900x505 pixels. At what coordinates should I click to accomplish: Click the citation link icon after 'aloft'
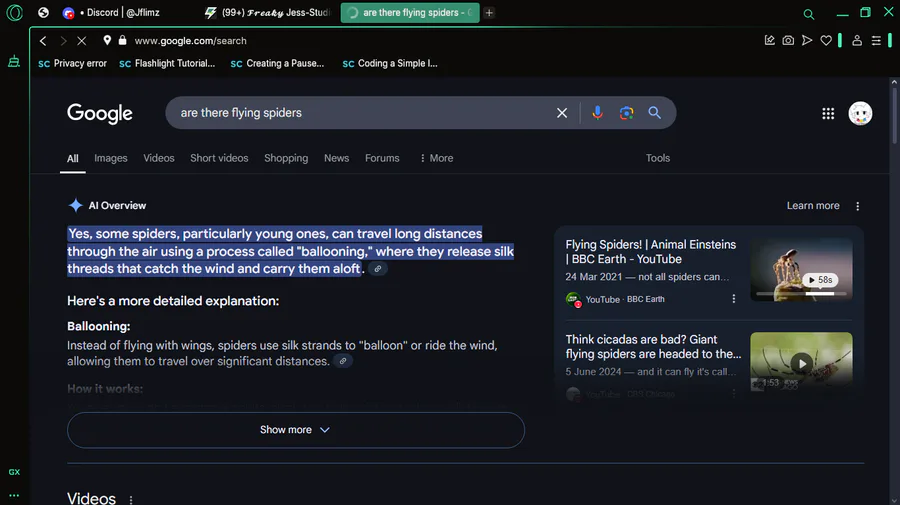point(377,269)
